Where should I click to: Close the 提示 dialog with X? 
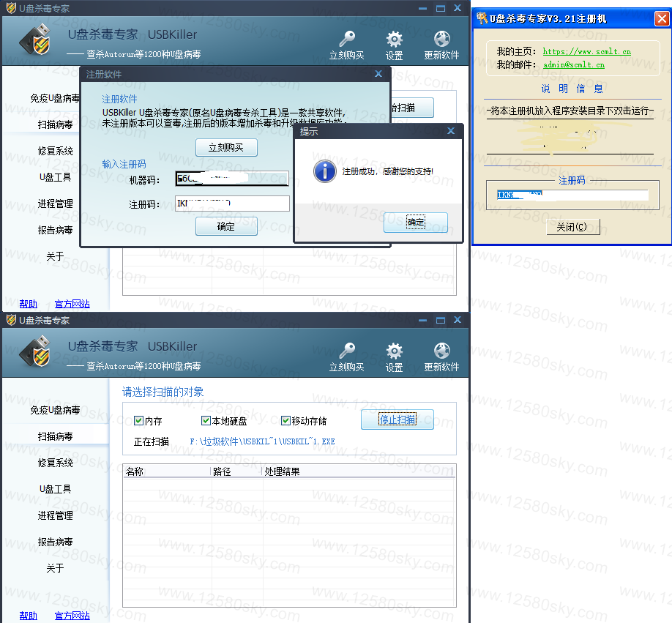pos(451,131)
